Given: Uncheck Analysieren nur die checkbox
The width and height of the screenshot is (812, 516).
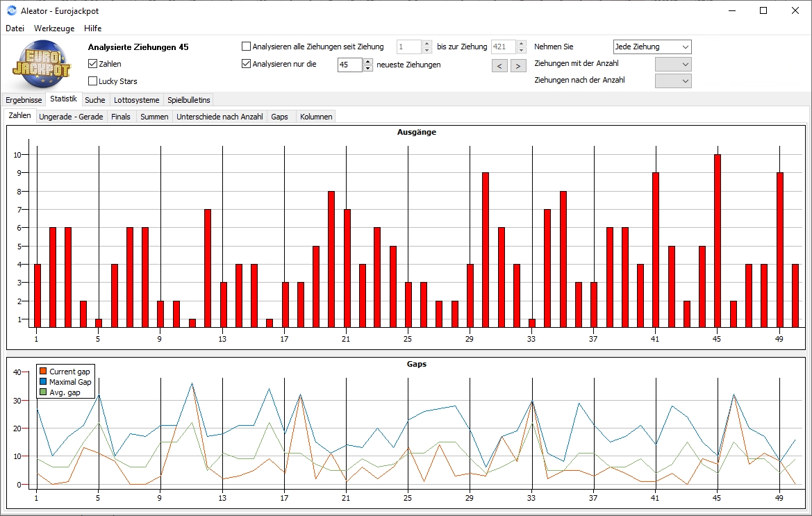Looking at the screenshot, I should coord(247,64).
